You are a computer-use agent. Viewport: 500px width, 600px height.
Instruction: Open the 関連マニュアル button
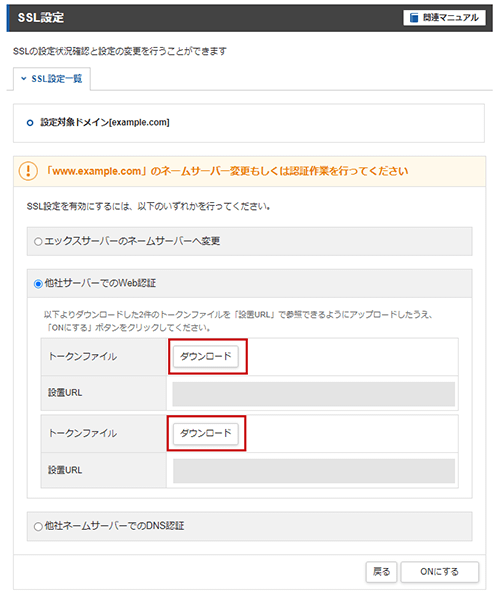point(444,18)
